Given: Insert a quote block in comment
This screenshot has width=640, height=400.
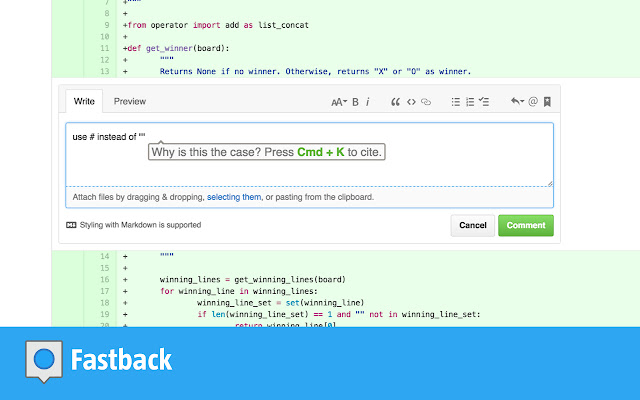Looking at the screenshot, I should 395,102.
